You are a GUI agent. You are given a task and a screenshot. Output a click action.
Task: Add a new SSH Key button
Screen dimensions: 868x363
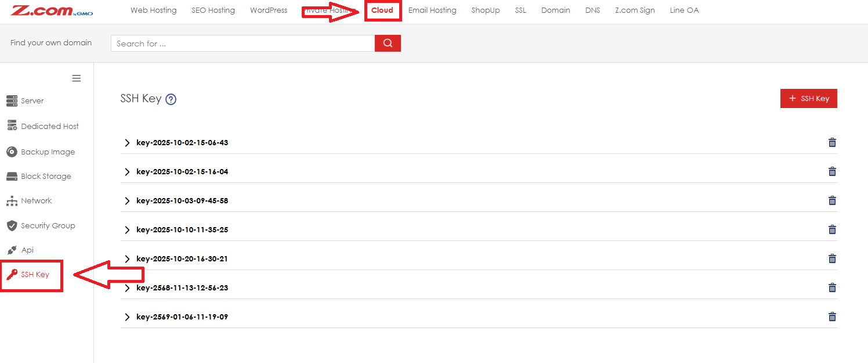coord(809,99)
